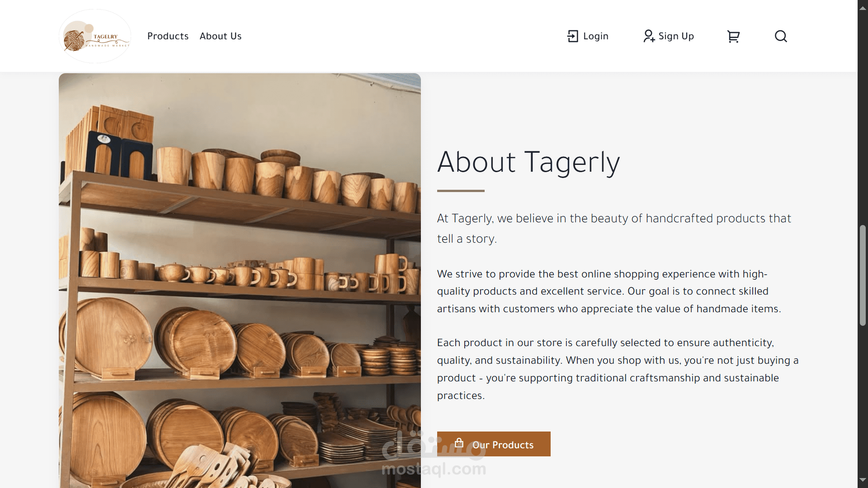Click the paragraph starting "Each product in our store"

pos(618,369)
